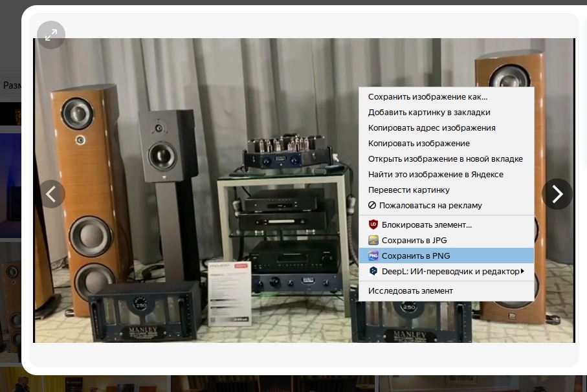This screenshot has width=587, height=392.
Task: Show the next image with right arrow
Action: coord(557,194)
